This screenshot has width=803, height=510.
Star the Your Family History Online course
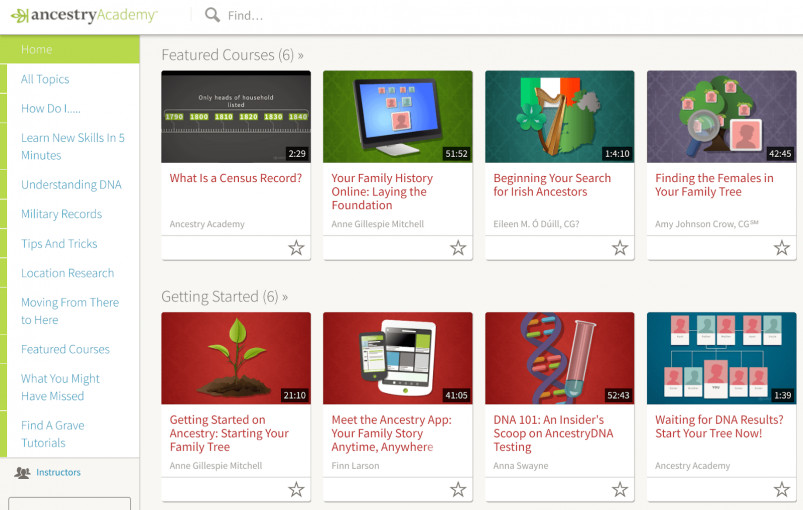(458, 248)
